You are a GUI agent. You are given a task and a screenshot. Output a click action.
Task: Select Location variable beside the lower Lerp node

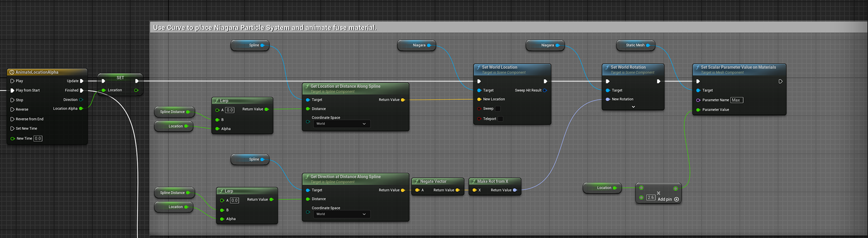pyautogui.click(x=174, y=207)
